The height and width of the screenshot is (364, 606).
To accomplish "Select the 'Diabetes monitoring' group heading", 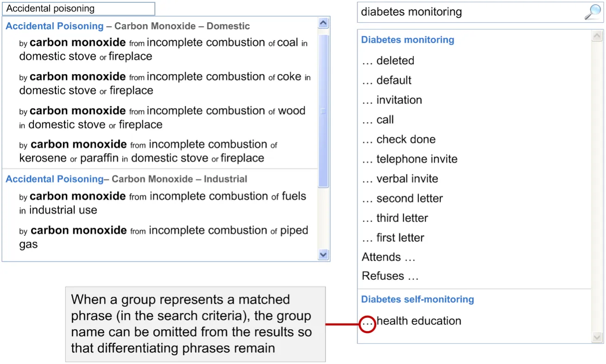I will coord(407,40).
